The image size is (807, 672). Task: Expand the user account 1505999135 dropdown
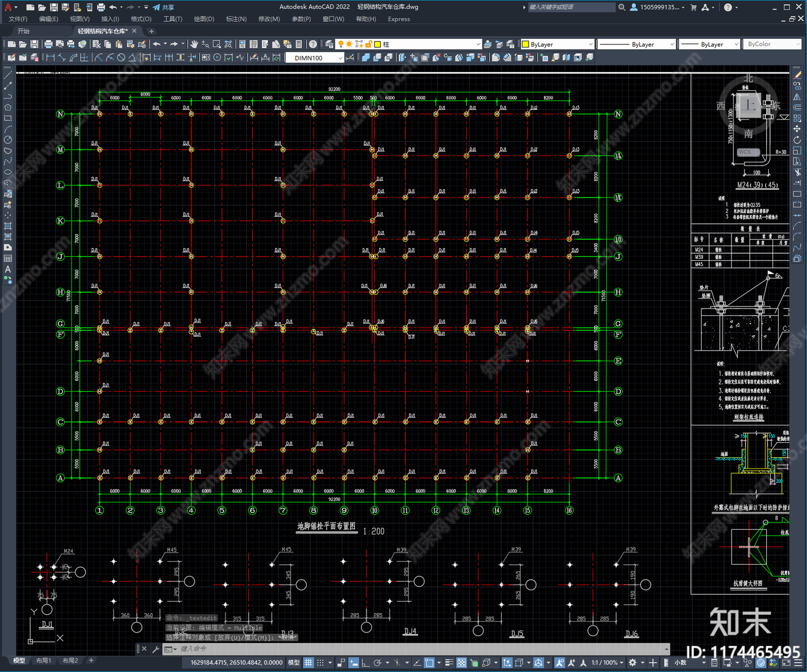(x=658, y=7)
